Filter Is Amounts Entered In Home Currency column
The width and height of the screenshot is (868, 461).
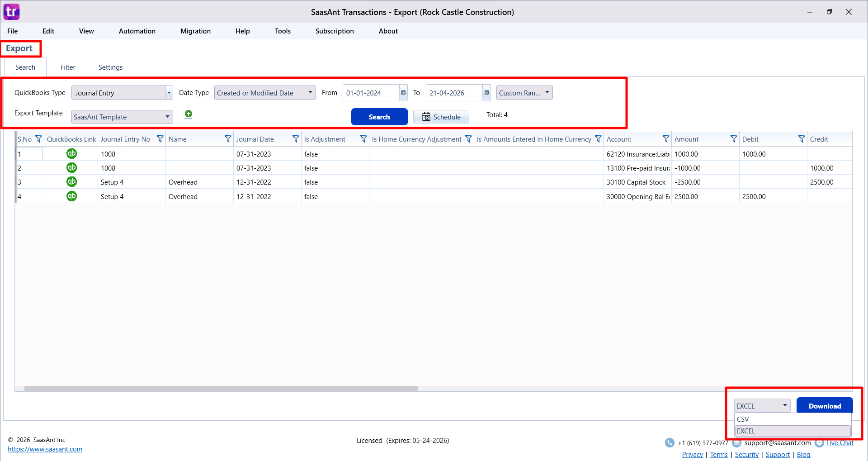[598, 139]
